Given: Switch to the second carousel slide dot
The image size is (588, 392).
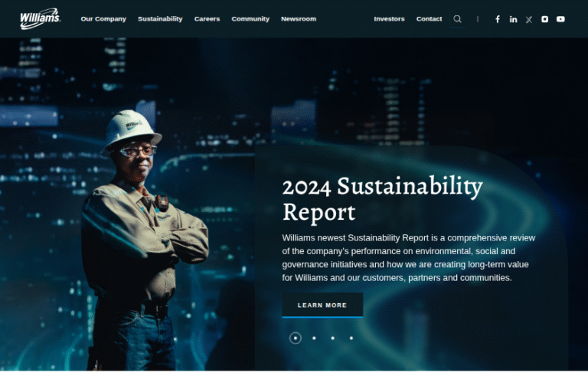Looking at the screenshot, I should [x=314, y=338].
